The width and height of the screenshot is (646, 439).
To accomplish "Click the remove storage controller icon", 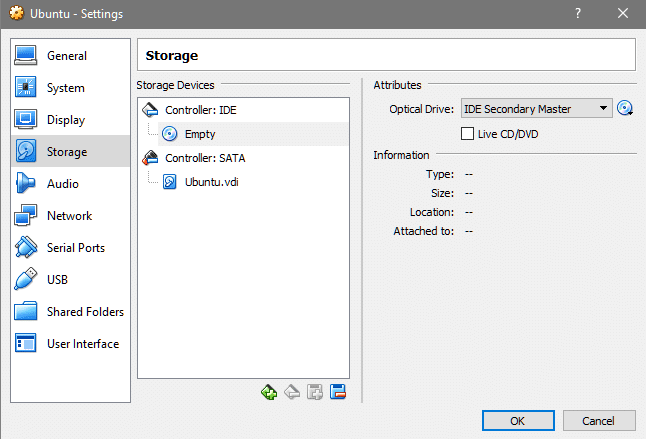I will tap(291, 393).
